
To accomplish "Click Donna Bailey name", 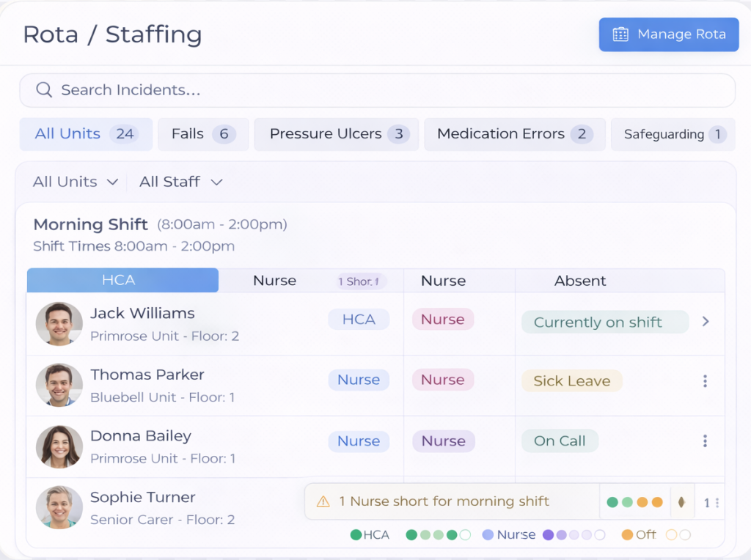I will click(141, 435).
